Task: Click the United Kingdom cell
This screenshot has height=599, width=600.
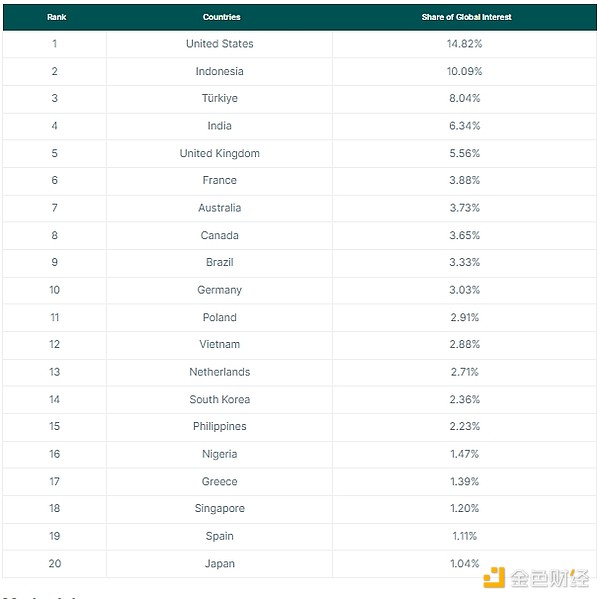Action: coord(220,153)
